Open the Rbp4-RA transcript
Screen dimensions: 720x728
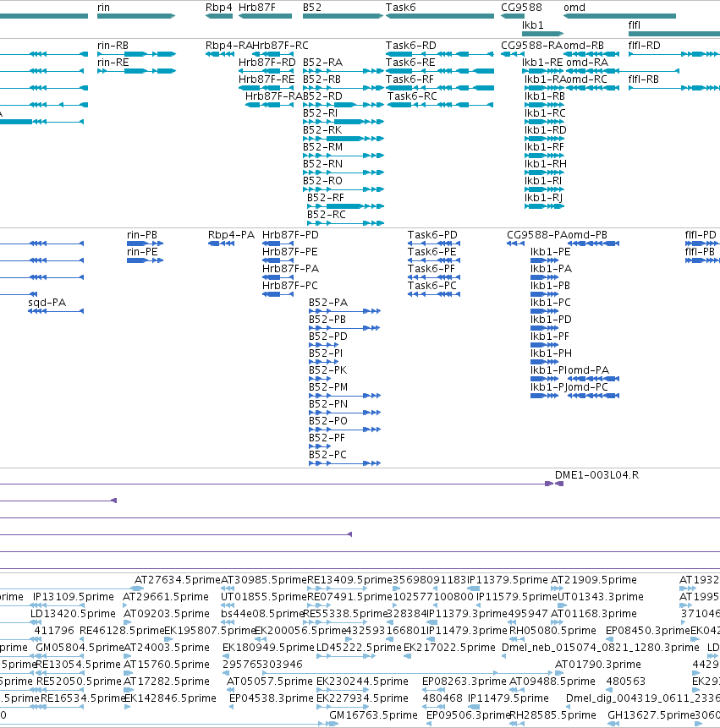click(220, 54)
